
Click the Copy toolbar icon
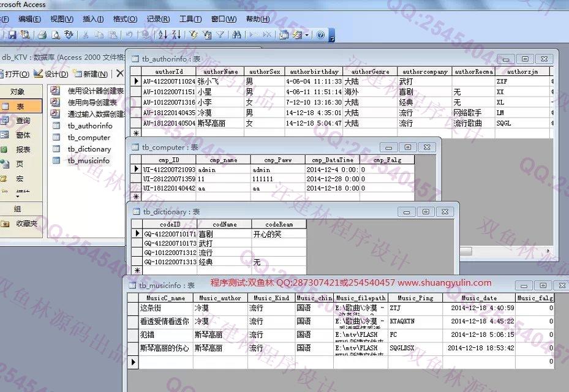(x=99, y=35)
